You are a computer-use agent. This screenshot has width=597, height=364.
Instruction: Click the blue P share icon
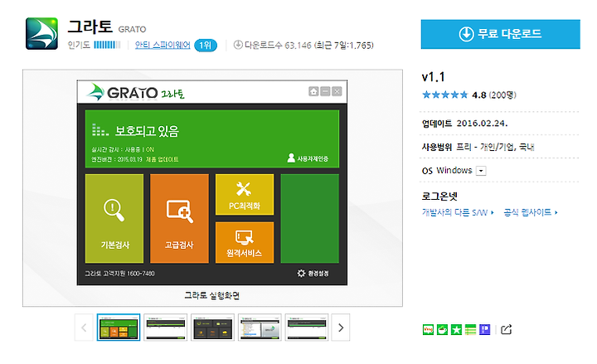[x=484, y=329]
